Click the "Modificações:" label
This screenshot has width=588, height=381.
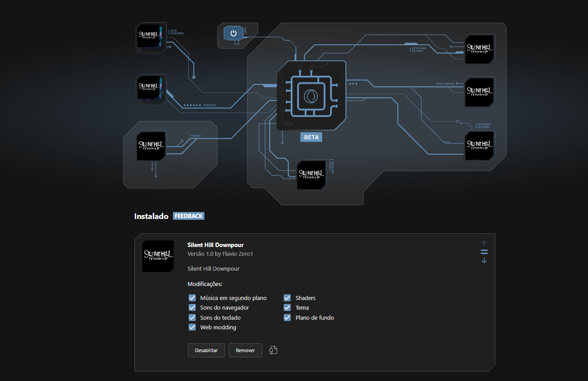pos(205,284)
